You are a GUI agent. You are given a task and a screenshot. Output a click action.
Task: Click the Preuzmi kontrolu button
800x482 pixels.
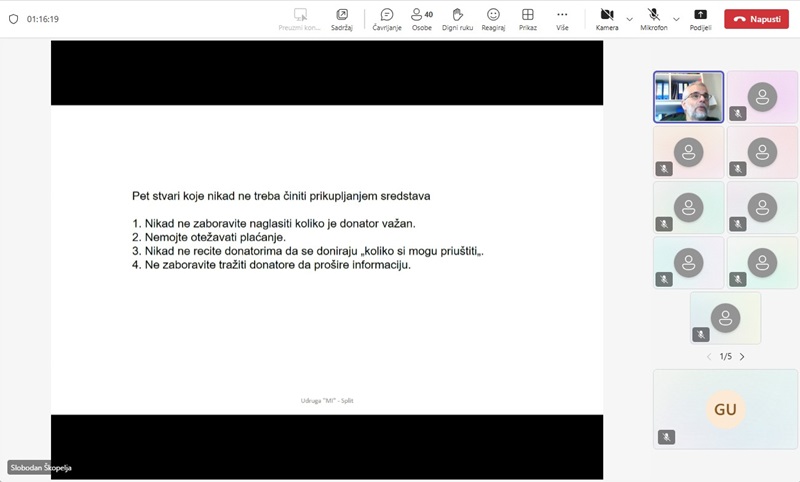click(x=299, y=19)
